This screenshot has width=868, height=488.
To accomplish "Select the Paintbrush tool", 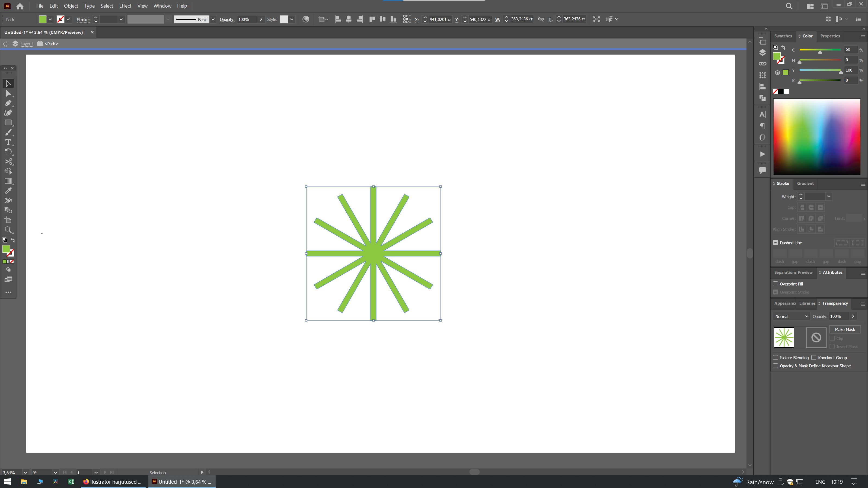I will [x=8, y=132].
